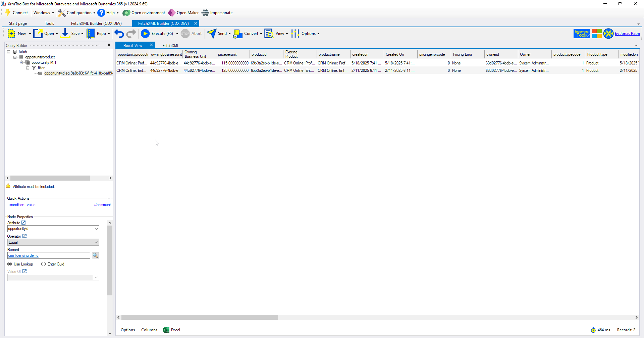Open record lookup search button
The width and height of the screenshot is (644, 338).
pyautogui.click(x=96, y=256)
